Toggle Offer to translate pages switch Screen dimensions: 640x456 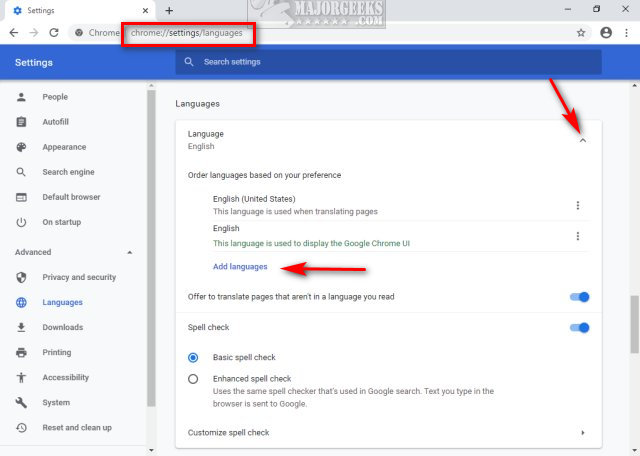[580, 297]
